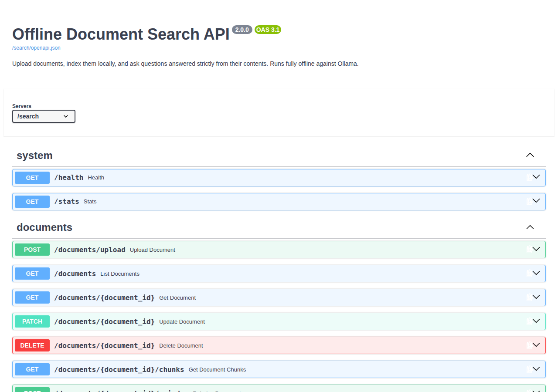This screenshot has height=392, width=558.
Task: Click the POST badge for /documents/upload
Action: click(32, 250)
